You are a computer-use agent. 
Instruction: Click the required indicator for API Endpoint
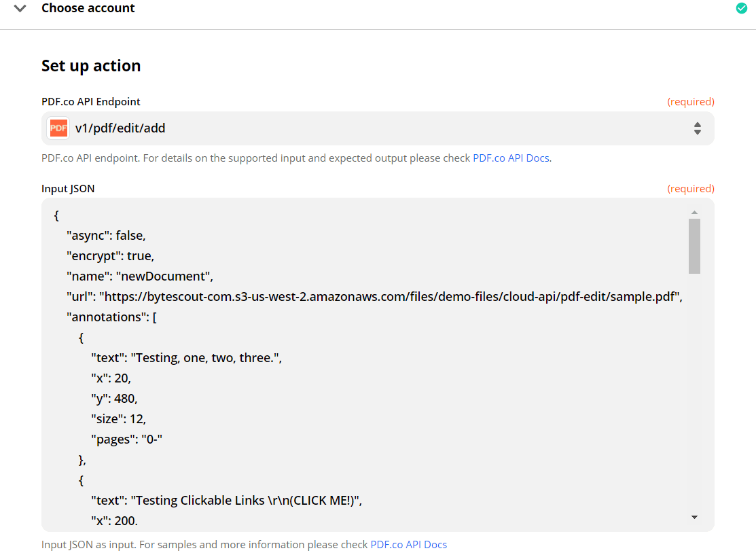point(691,101)
